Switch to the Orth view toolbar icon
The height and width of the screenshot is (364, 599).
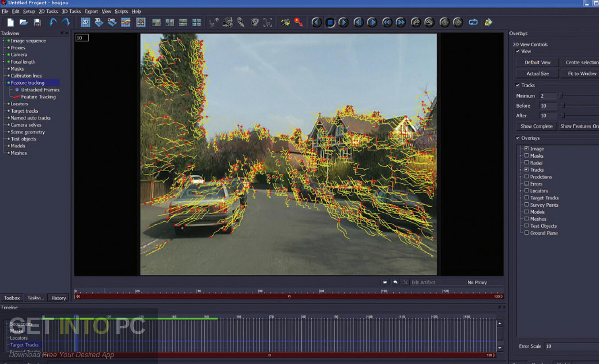coord(112,22)
